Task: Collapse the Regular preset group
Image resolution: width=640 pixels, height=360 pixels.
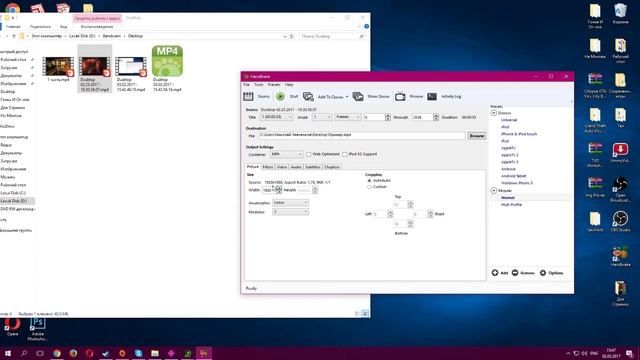Action: 494,191
